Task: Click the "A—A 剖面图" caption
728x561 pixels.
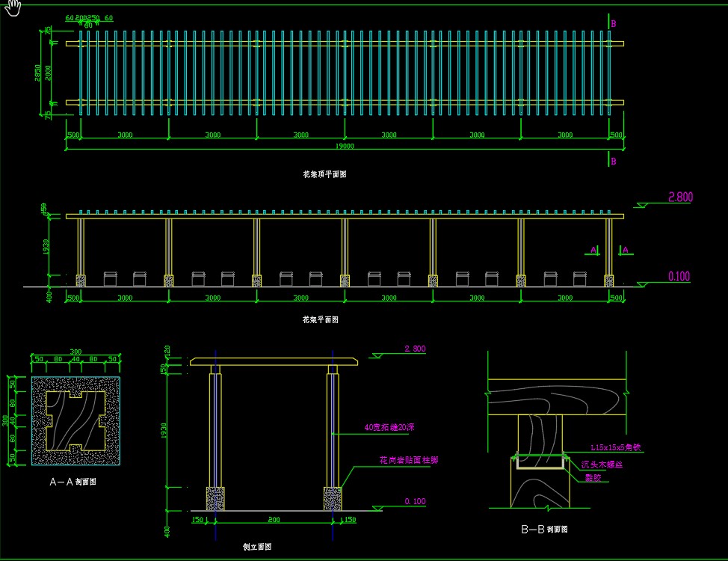Action: coord(73,482)
